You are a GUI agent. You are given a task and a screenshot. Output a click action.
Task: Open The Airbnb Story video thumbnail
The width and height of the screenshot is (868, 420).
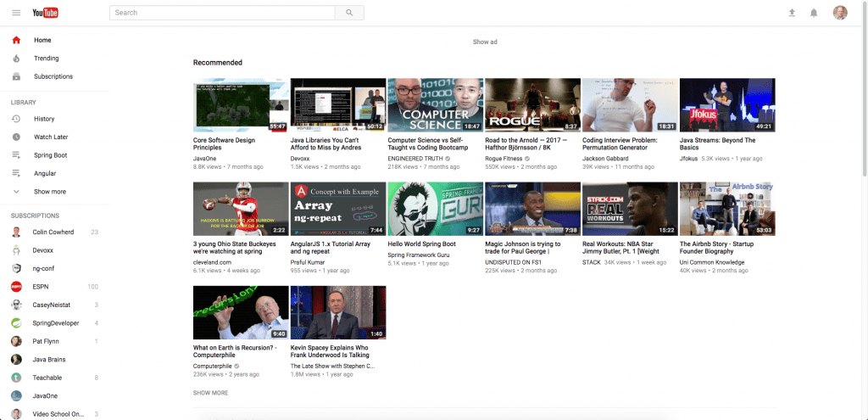point(727,209)
